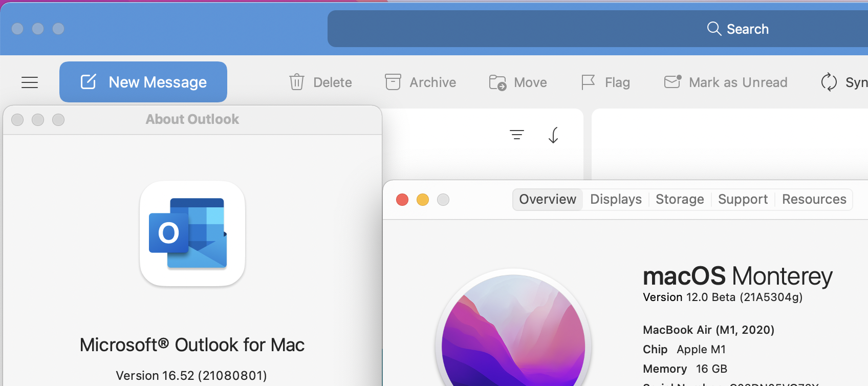Click the Mark as Unread label
The image size is (868, 386).
tap(738, 82)
